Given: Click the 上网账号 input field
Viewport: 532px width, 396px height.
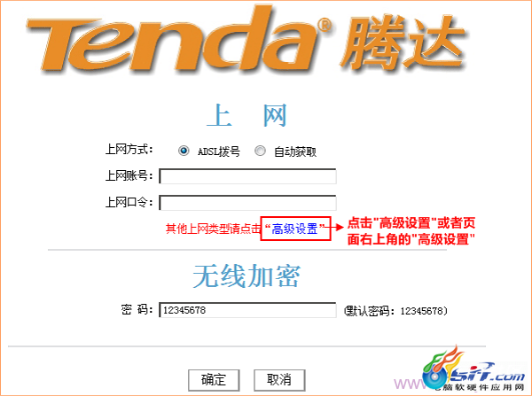Looking at the screenshot, I should [x=247, y=176].
